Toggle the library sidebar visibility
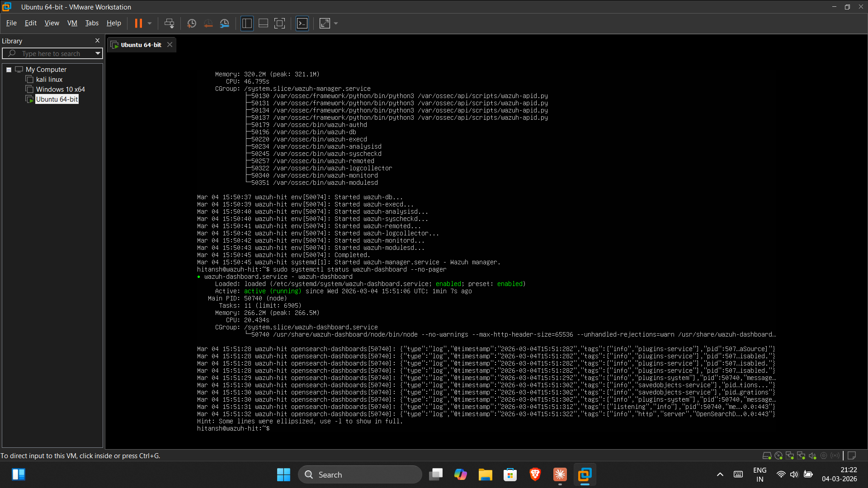The width and height of the screenshot is (868, 488). [247, 23]
